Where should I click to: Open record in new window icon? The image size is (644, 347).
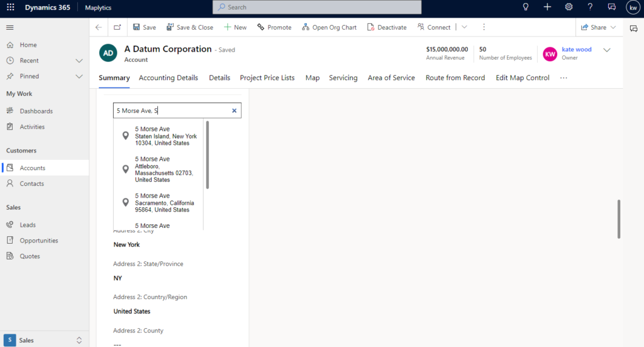[x=117, y=27]
